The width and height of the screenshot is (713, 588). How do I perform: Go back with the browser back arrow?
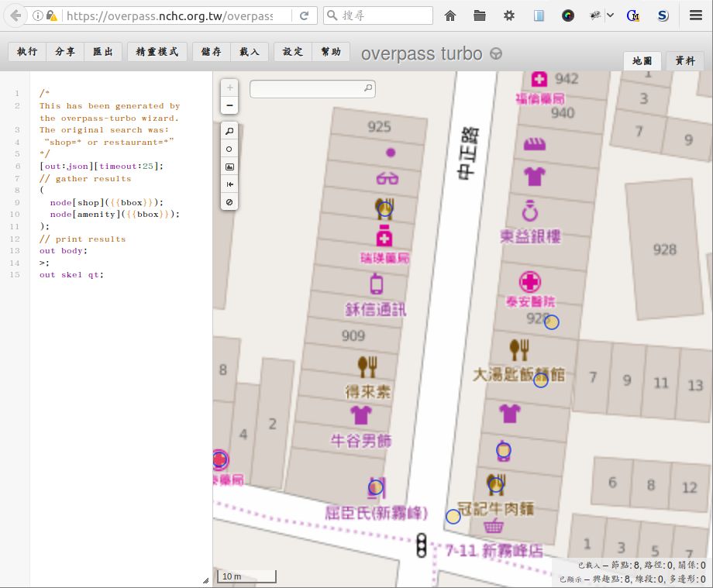pyautogui.click(x=15, y=16)
